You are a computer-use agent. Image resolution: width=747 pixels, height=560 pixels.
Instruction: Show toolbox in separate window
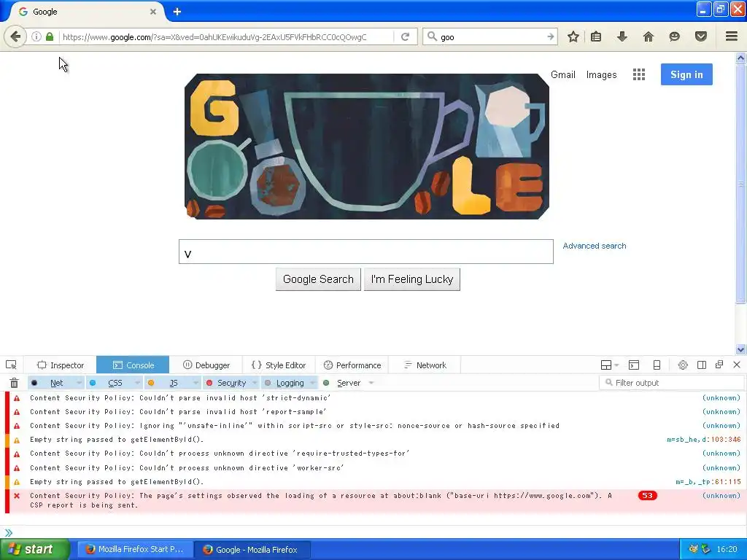point(719,365)
